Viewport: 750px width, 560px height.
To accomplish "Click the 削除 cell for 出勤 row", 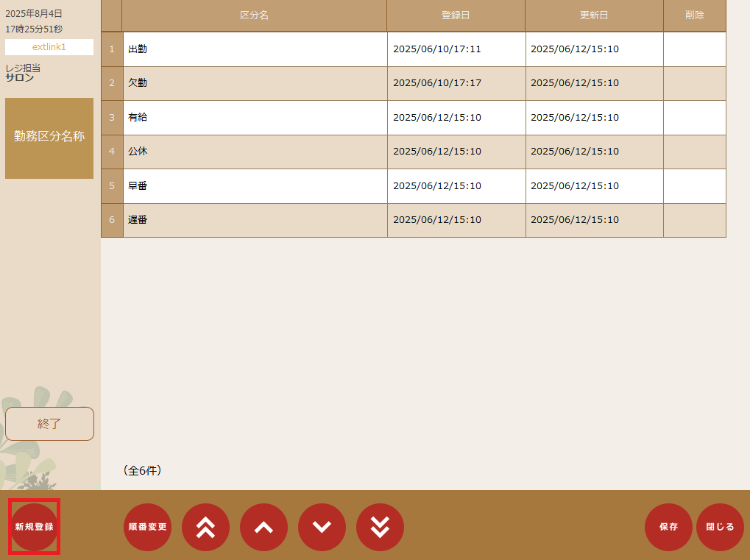I will (694, 49).
